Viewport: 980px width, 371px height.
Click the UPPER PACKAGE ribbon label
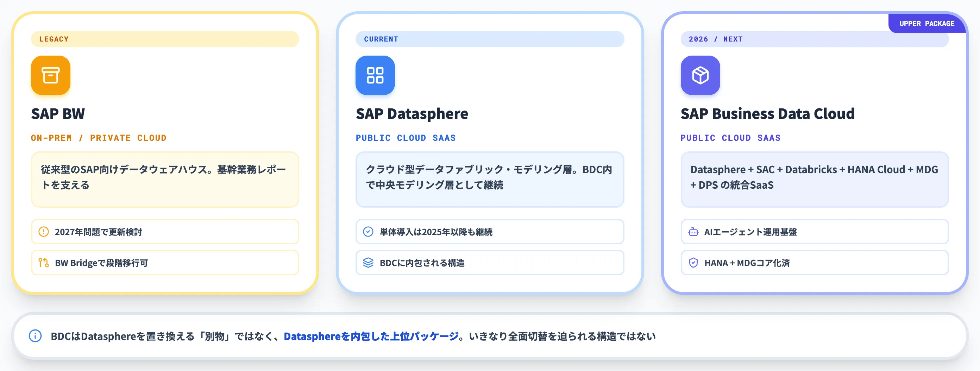[x=927, y=24]
